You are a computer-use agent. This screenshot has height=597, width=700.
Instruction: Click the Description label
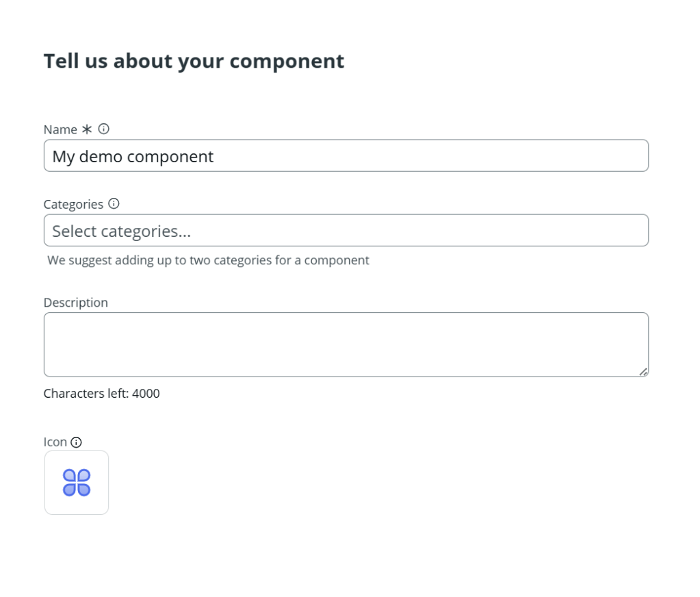point(75,302)
